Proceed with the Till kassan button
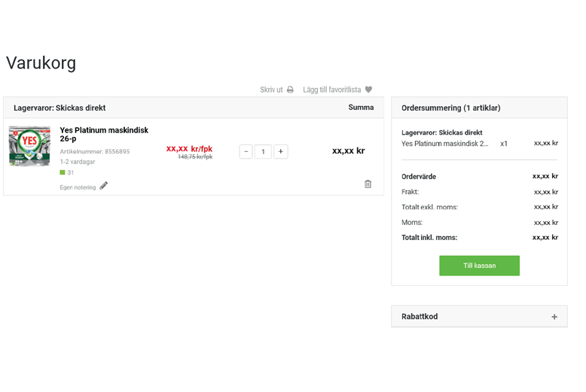This screenshot has height=392, width=586. pos(479,266)
